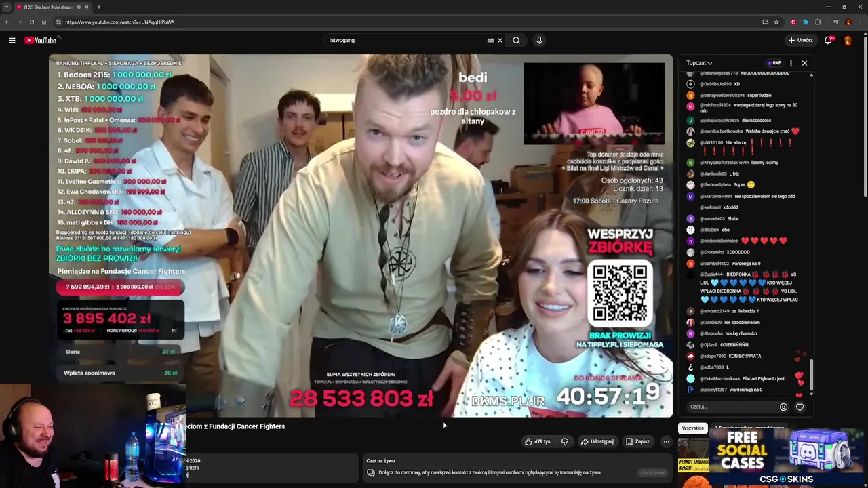Open the recommended video thumbnail below Wszystkie
This screenshot has height=488, width=868.
(693, 462)
